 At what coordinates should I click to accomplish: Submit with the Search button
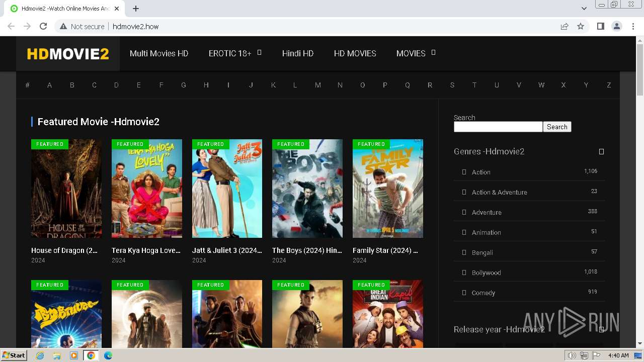[x=557, y=127]
